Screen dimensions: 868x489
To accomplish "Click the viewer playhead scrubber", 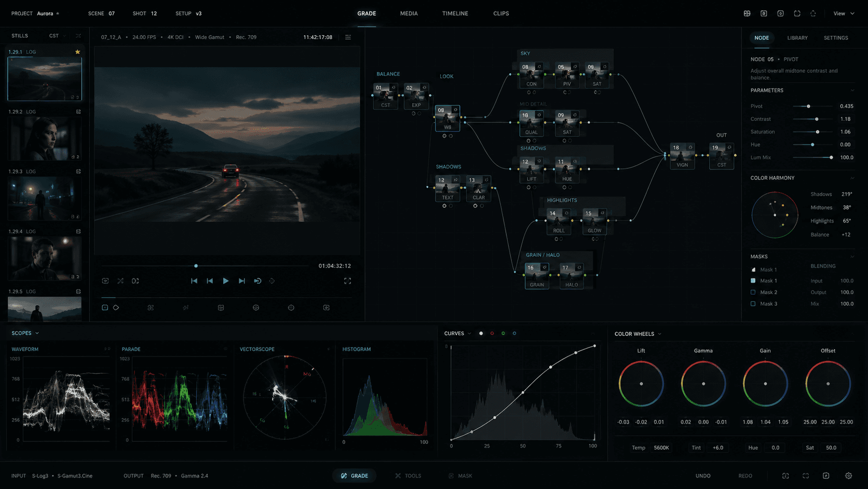I will tap(196, 266).
